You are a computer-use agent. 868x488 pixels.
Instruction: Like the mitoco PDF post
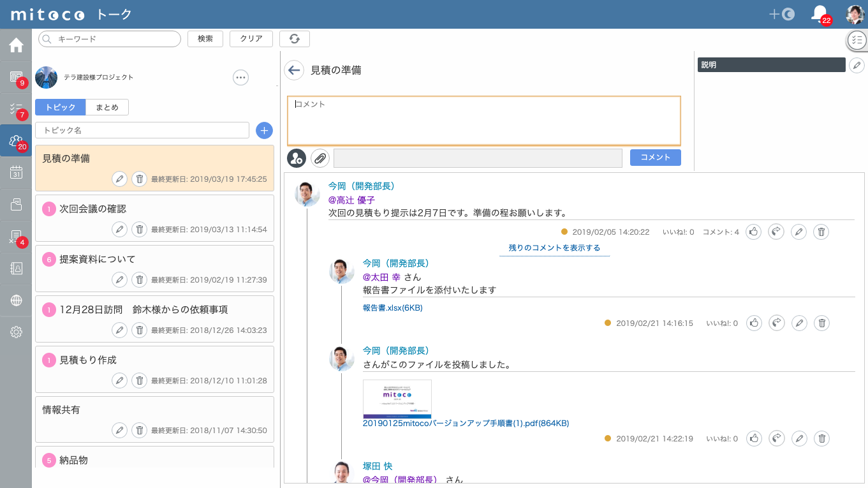point(754,438)
